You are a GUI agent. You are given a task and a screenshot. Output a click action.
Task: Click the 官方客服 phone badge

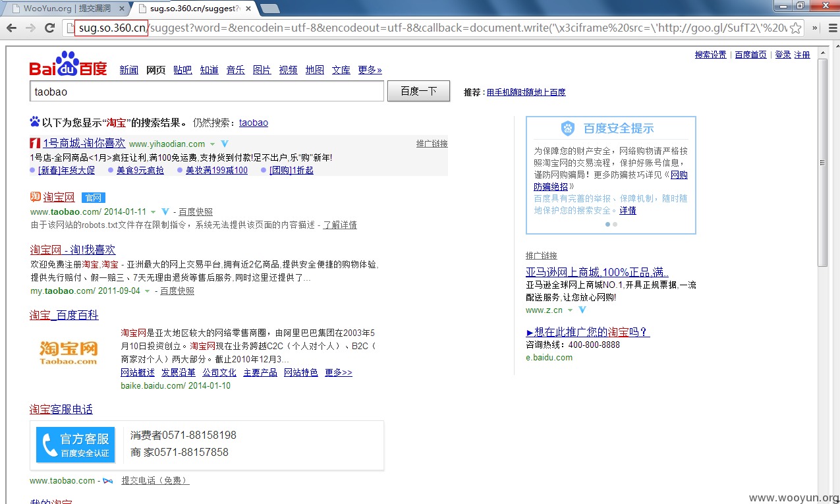[75, 445]
